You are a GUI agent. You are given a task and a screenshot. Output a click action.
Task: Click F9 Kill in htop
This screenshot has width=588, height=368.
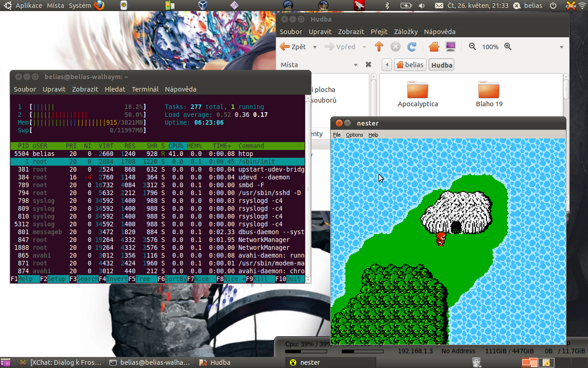(260, 279)
